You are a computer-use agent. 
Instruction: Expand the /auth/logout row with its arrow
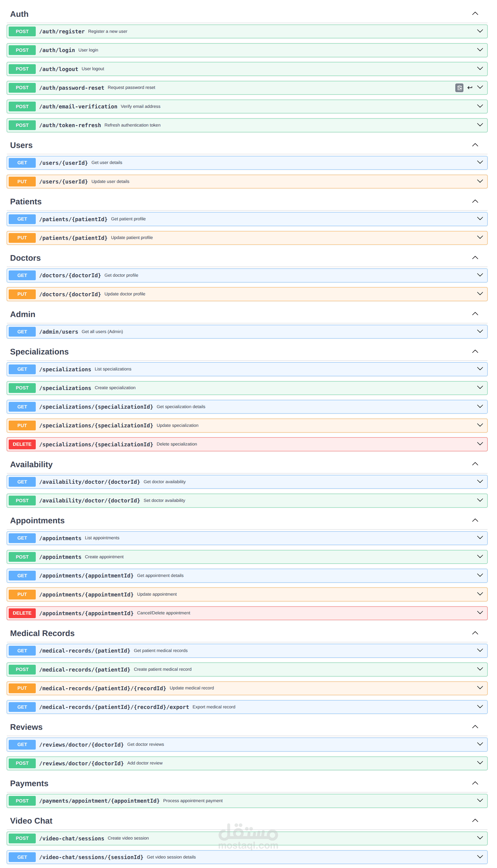[x=480, y=69]
